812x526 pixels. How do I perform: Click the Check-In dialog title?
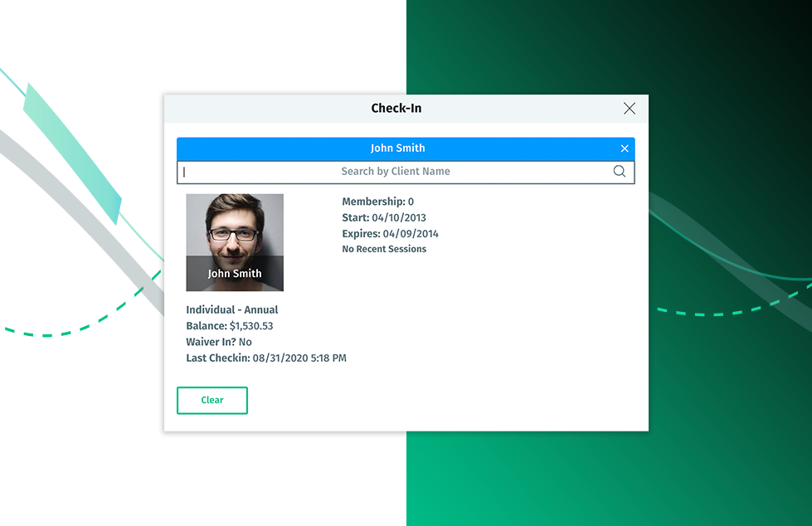click(396, 109)
